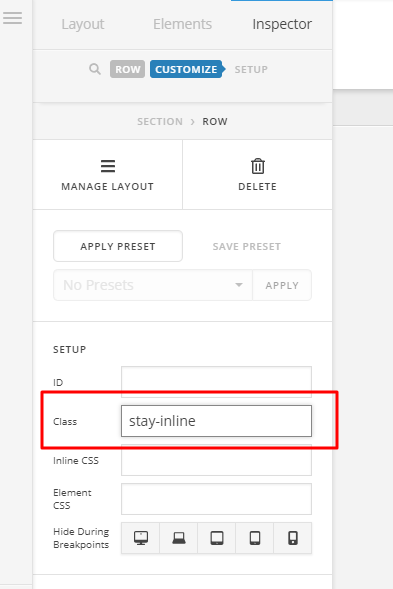Viewport: 393px width, 589px height.
Task: Toggle hide on the landscape tablet breakpoint
Action: point(217,538)
